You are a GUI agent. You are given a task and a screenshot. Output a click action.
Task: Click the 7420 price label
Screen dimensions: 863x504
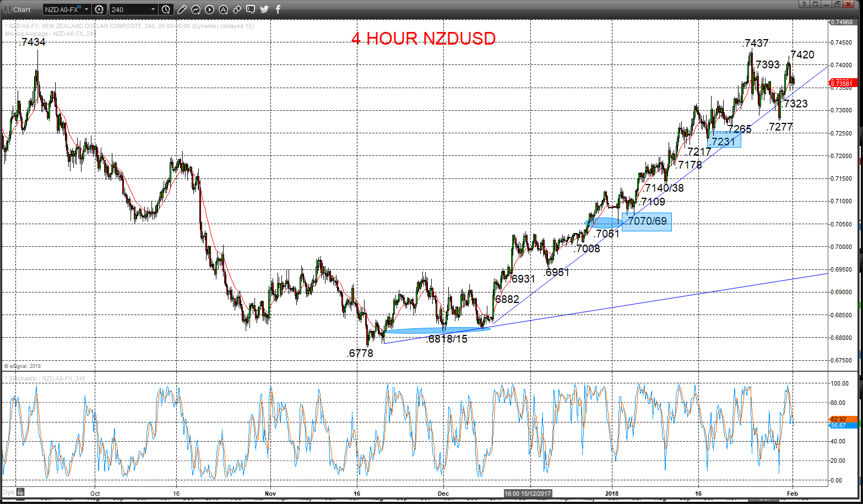pyautogui.click(x=802, y=55)
